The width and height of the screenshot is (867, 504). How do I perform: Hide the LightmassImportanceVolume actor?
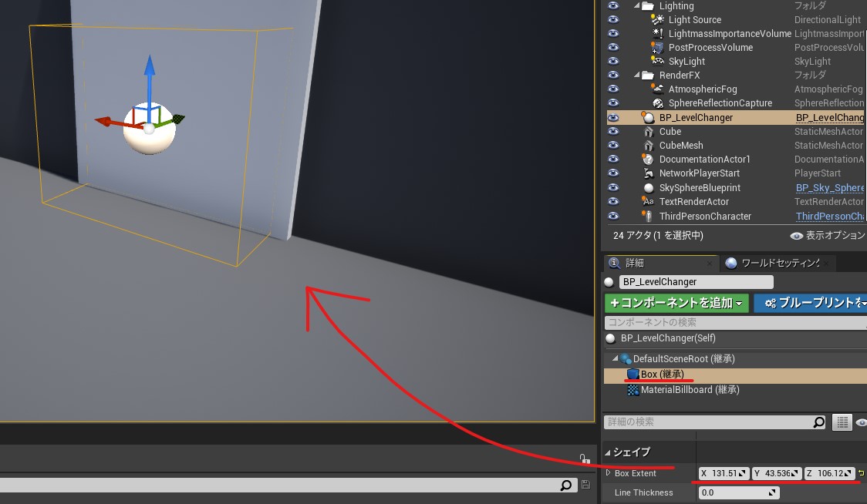[x=613, y=33]
